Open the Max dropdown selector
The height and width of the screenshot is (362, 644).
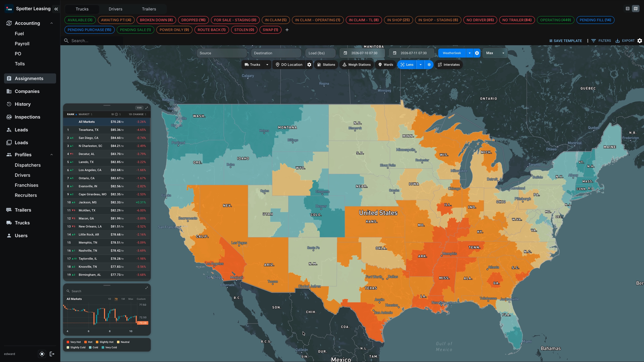[495, 53]
